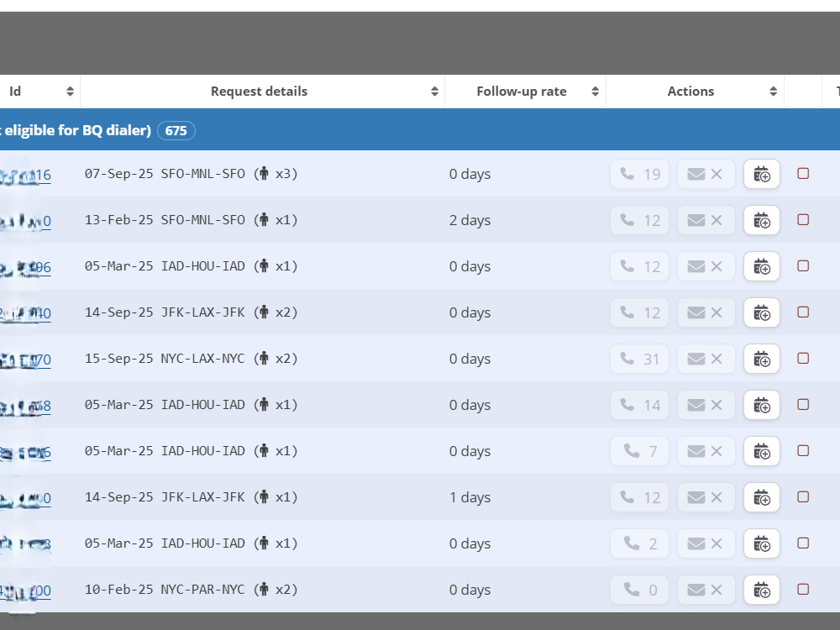The height and width of the screenshot is (630, 840).
Task: Click '15-Sep-25 NYC-LAX-NYC' request details
Action: [192, 359]
